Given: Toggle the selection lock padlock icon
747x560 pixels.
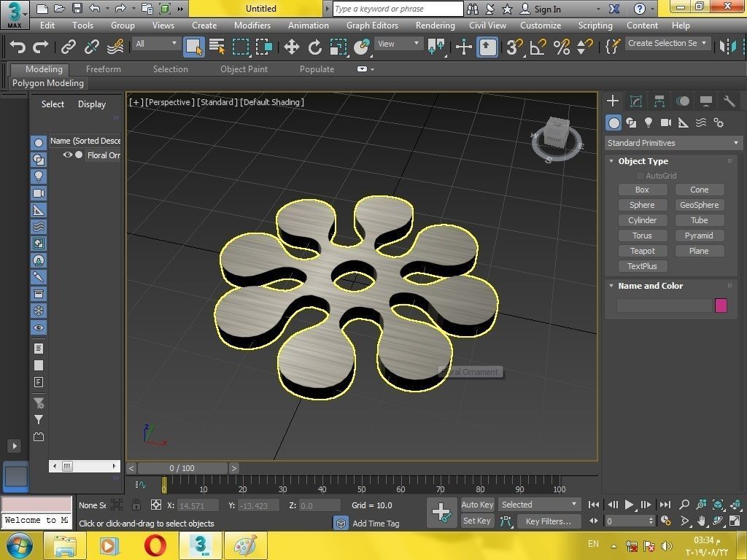Looking at the screenshot, I should [136, 505].
